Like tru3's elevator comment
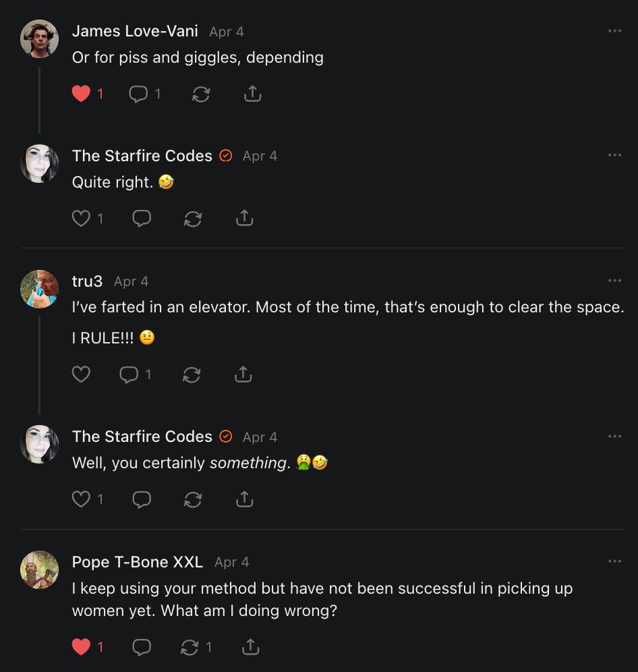The width and height of the screenshot is (638, 672). 81,374
